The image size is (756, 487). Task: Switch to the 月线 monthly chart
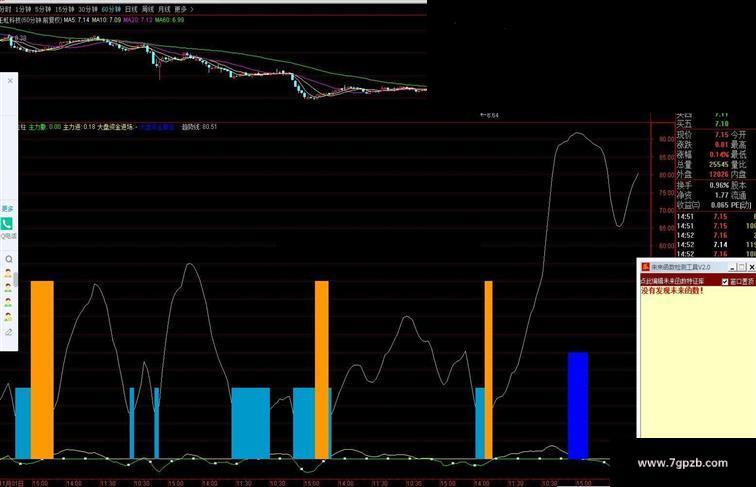pos(164,9)
